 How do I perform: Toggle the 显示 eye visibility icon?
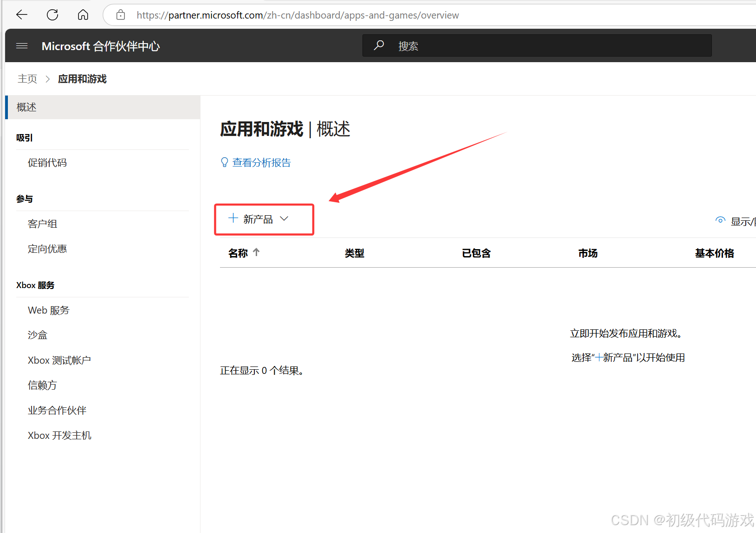click(720, 220)
